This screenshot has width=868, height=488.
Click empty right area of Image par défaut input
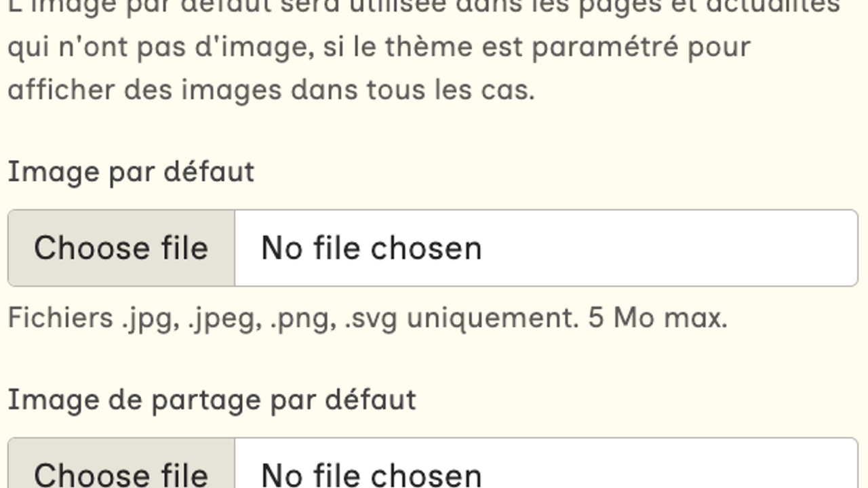pos(678,248)
